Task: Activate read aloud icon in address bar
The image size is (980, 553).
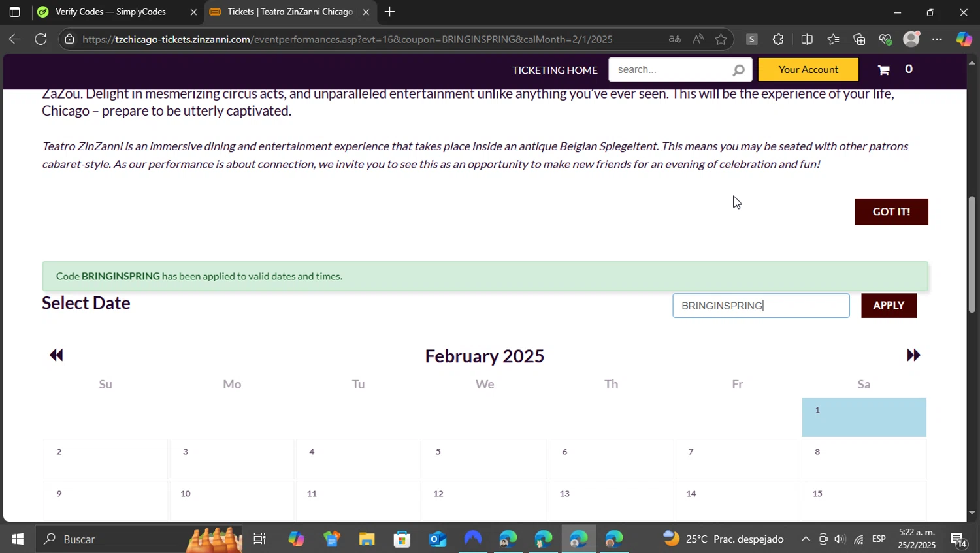Action: coord(698,39)
